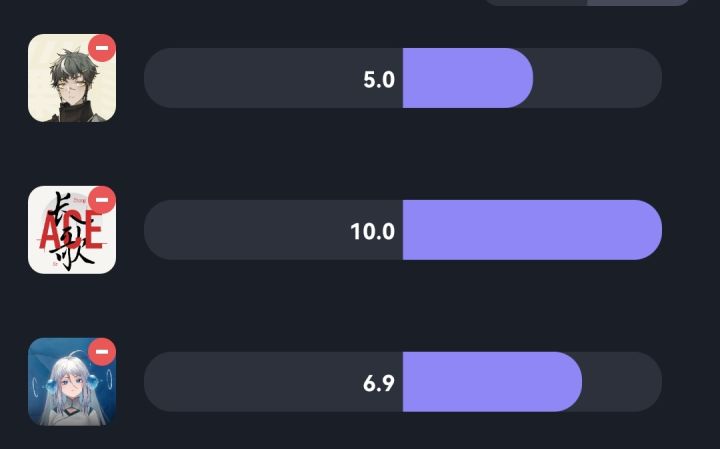The image size is (720, 449).
Task: Select the lighter right segment of the top toggle
Action: tap(638, 2)
